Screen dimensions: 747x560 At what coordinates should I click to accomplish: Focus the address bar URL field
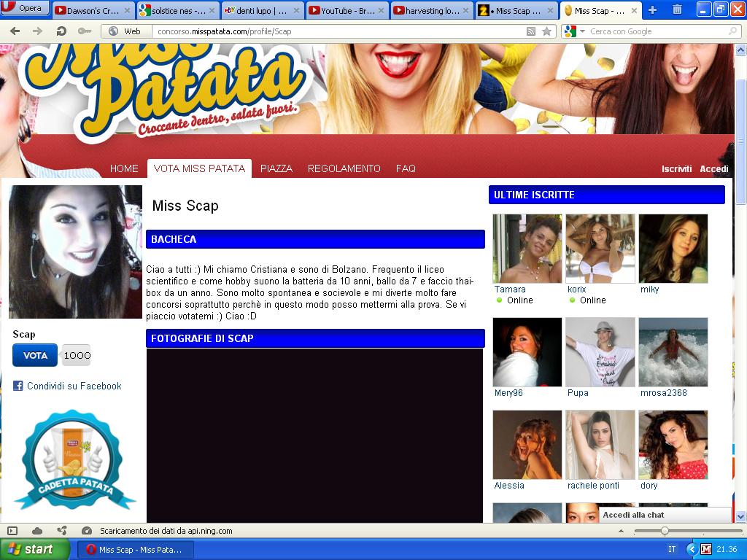point(338,31)
